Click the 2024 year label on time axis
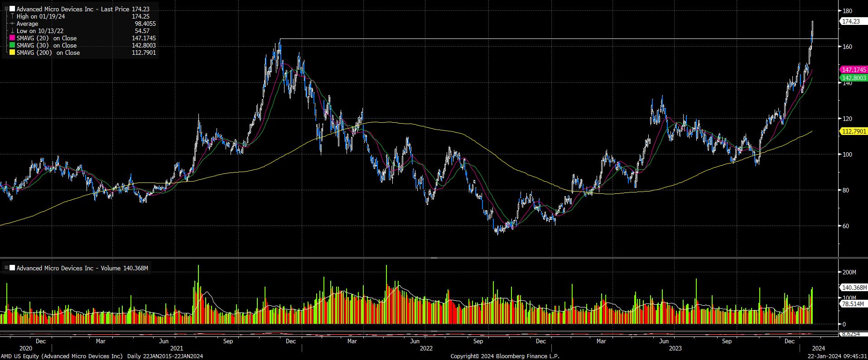This screenshot has height=360, width=868. tap(819, 348)
